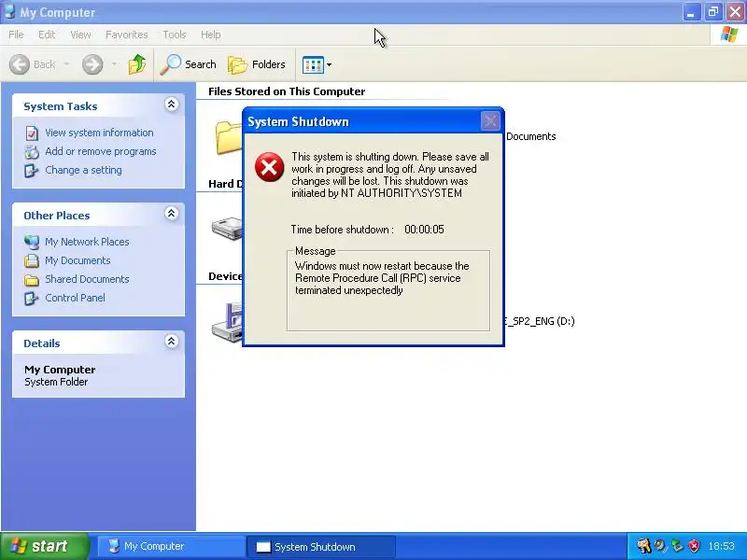
Task: Click the keys tray icon
Action: click(x=643, y=546)
